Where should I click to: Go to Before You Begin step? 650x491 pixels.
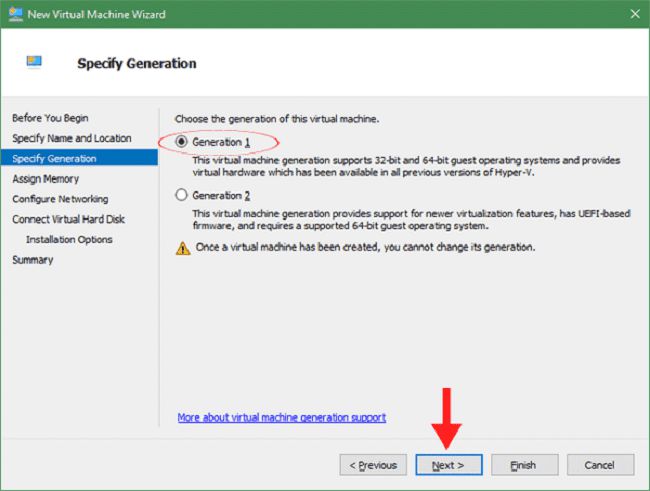(x=50, y=118)
